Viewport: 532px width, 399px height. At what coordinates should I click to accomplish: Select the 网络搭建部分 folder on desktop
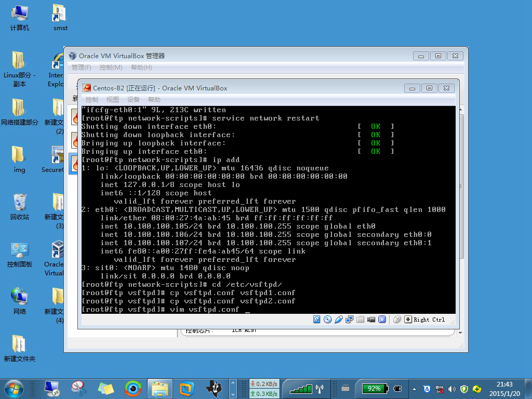20,112
